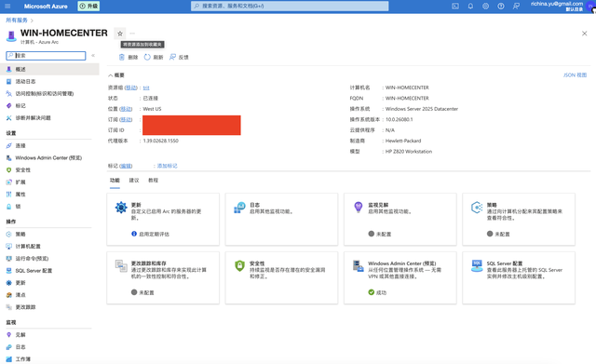596x364 pixels.
Task: Open the 安全性 feature card
Action: pyautogui.click(x=281, y=277)
